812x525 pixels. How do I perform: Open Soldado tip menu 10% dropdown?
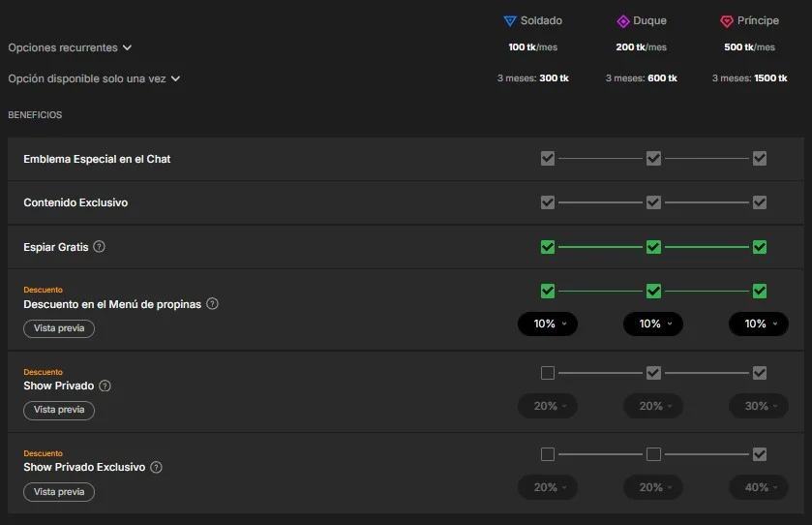tap(548, 324)
